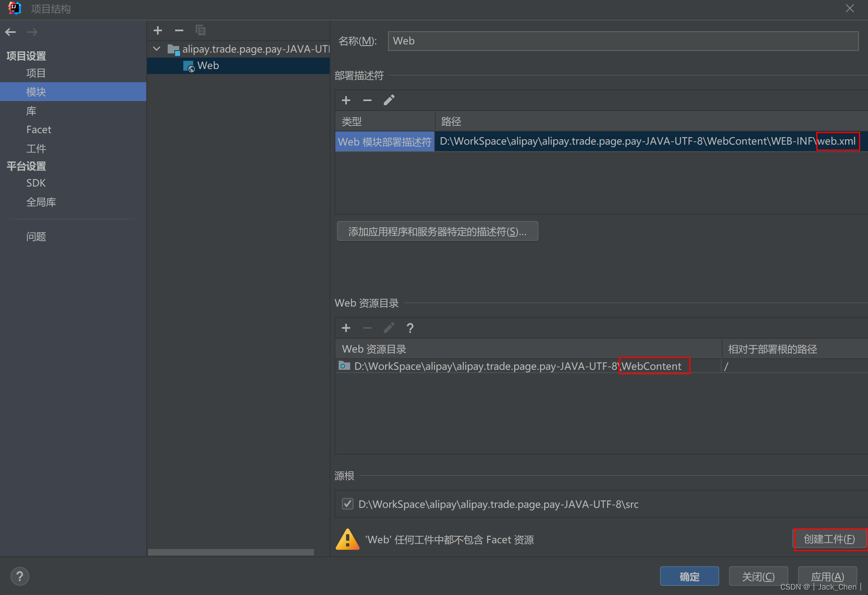Collapse the alipay.trade.page.pay module node
Screen dimensions: 868x595
(x=157, y=49)
